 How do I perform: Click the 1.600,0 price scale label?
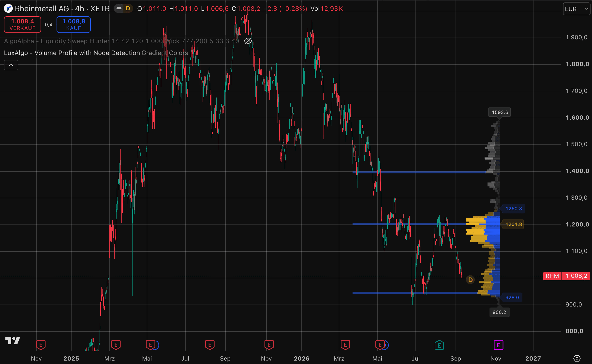click(577, 118)
